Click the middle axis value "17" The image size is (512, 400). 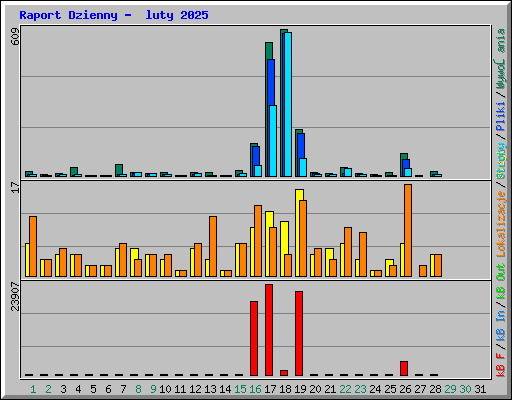(x=15, y=187)
